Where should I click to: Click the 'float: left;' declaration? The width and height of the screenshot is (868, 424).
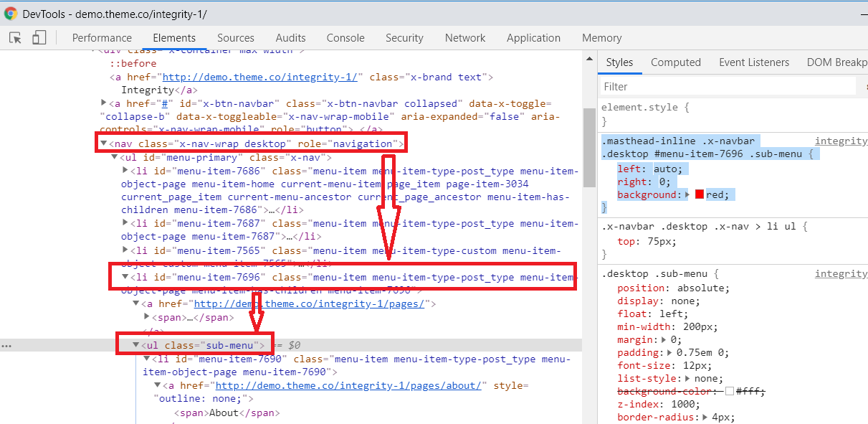coord(652,314)
